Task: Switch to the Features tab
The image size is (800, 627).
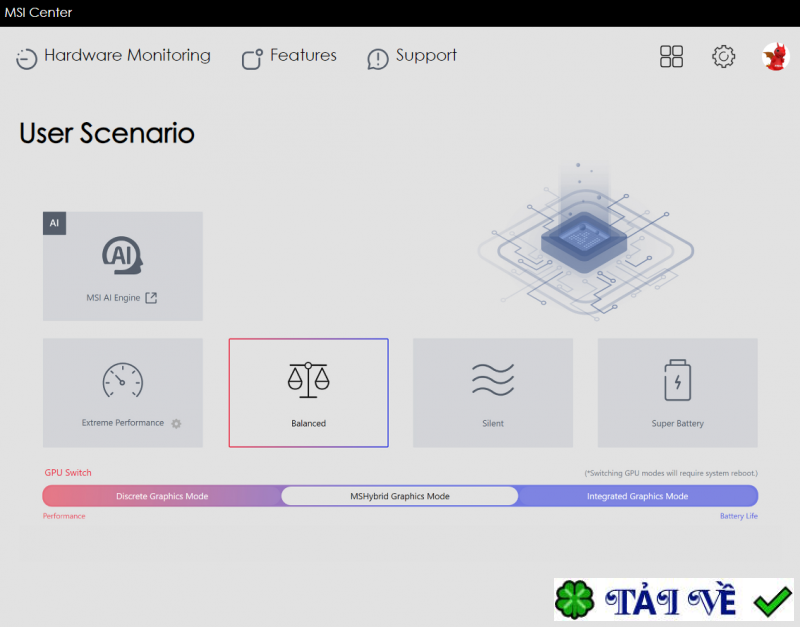Action: pyautogui.click(x=289, y=56)
